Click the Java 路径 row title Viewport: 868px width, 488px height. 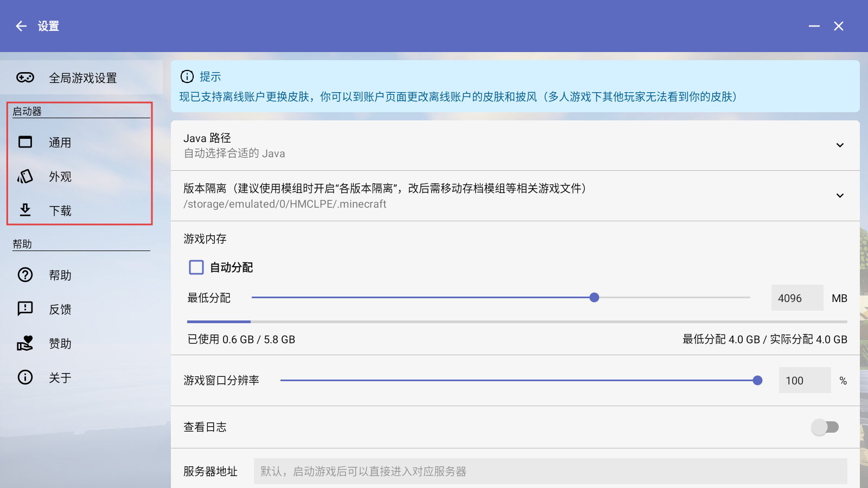tap(207, 138)
